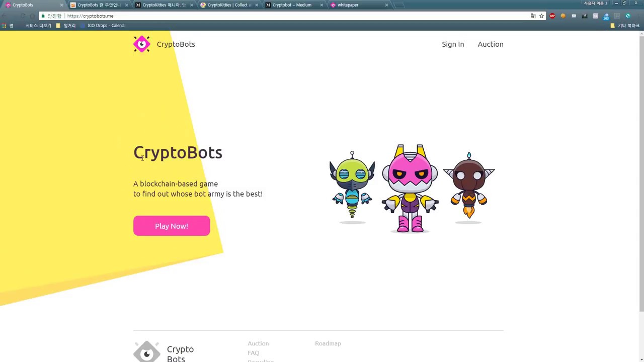Click the translate page icon in address bar

point(533,16)
